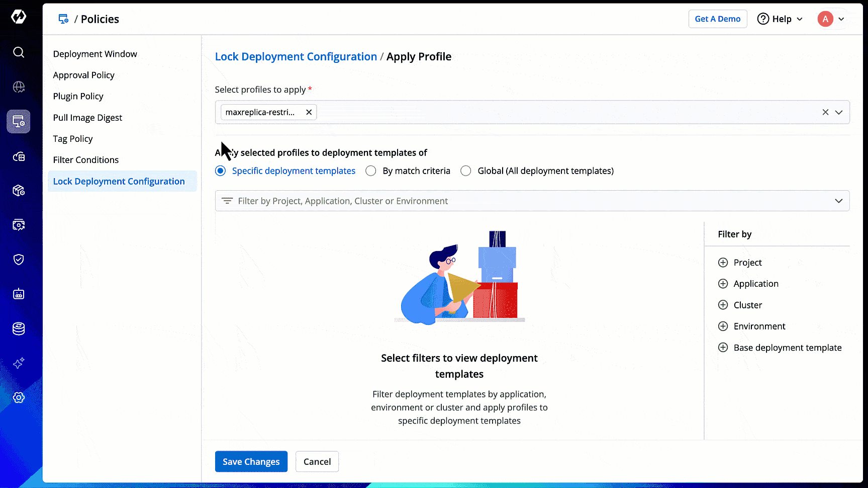Click the search icon in left sidebar
Image resolution: width=868 pixels, height=488 pixels.
19,52
